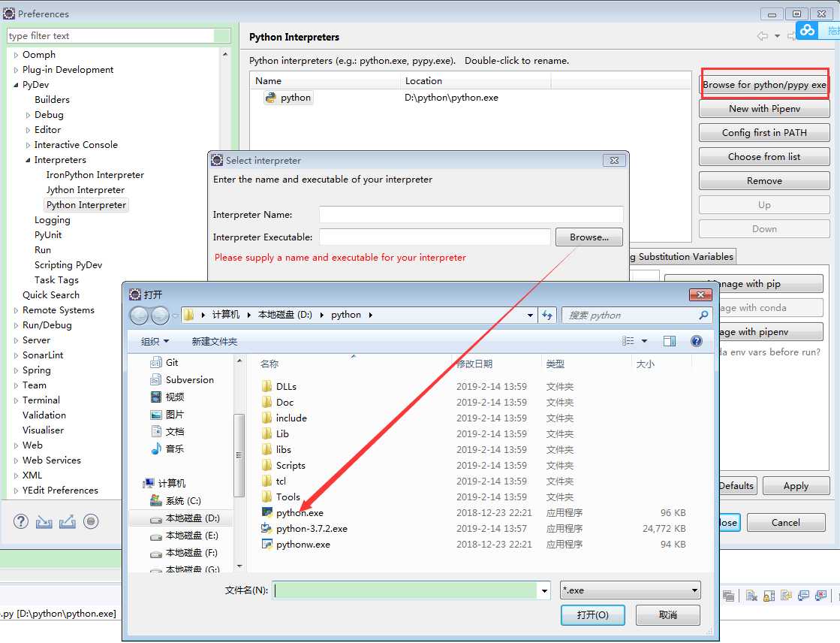Click the forward arrow in file dialog
The image size is (840, 643).
(x=160, y=315)
